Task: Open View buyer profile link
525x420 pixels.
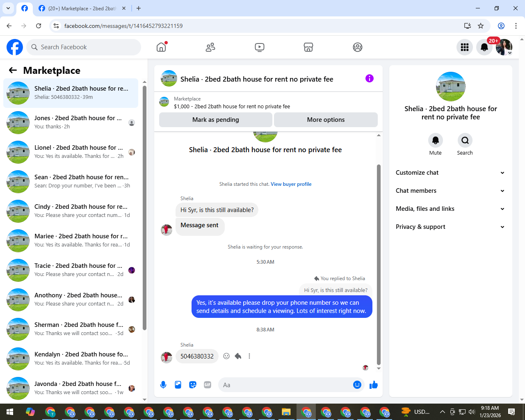Action: pos(291,184)
